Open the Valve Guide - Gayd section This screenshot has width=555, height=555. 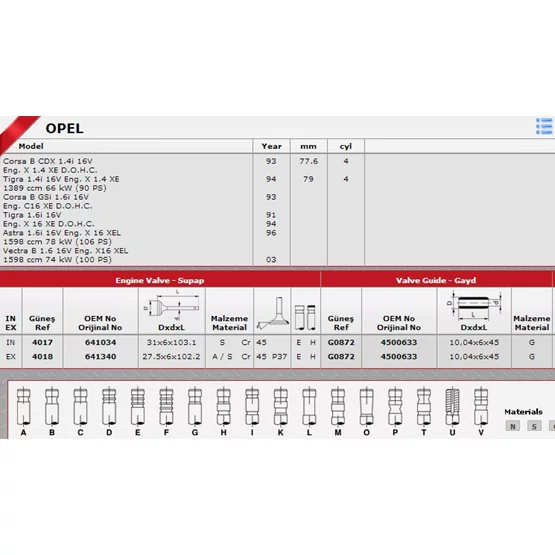436,280
